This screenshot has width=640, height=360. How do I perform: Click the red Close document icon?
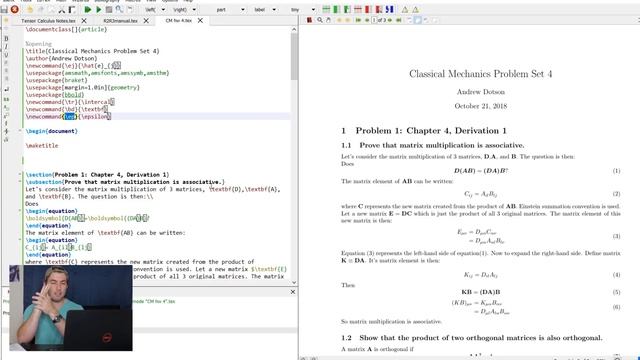(x=15, y=9)
